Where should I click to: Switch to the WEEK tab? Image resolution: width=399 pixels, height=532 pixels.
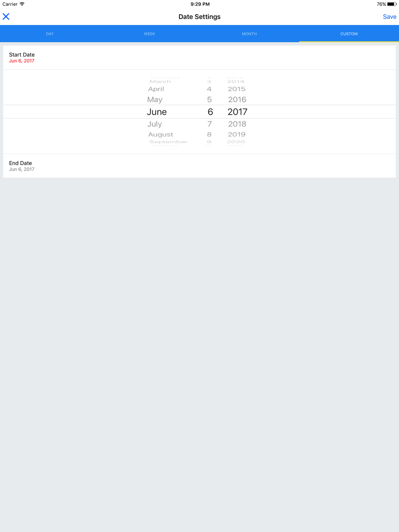point(150,34)
